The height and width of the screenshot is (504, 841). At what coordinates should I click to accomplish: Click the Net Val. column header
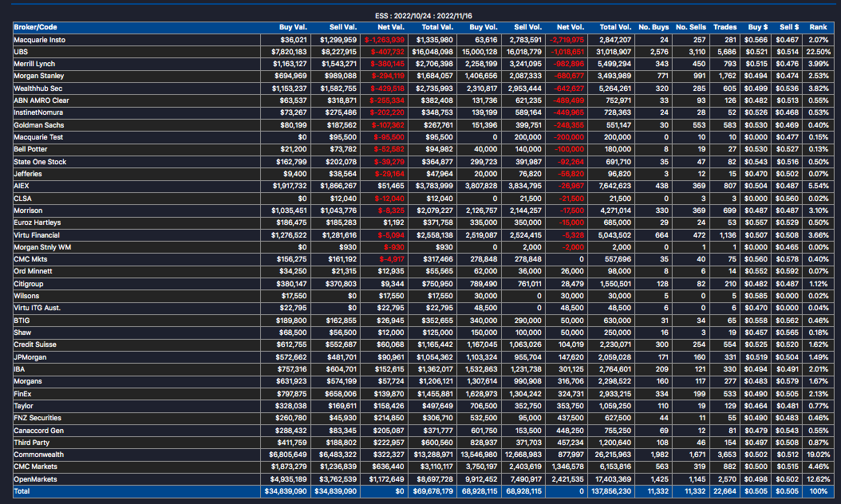coord(391,27)
